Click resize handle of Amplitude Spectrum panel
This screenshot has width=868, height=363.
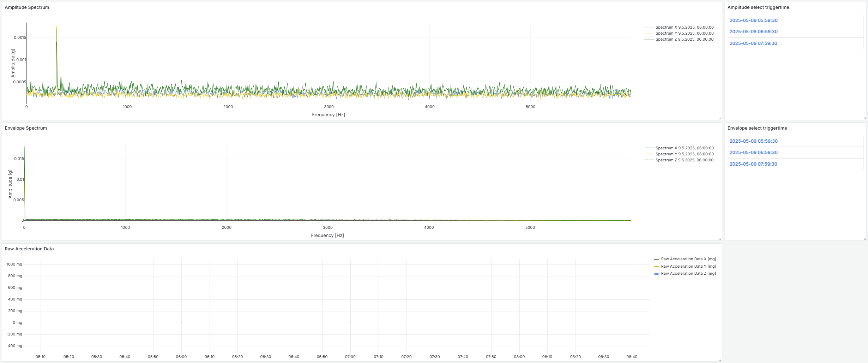click(720, 118)
